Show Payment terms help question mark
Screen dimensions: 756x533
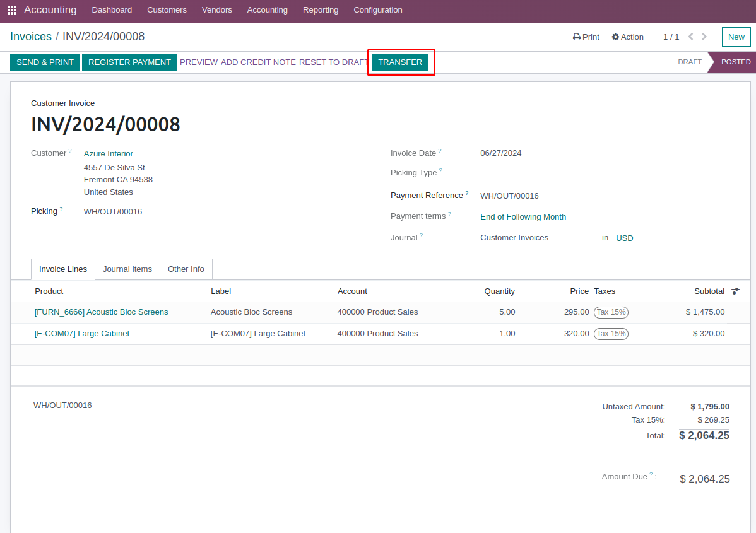tap(449, 213)
